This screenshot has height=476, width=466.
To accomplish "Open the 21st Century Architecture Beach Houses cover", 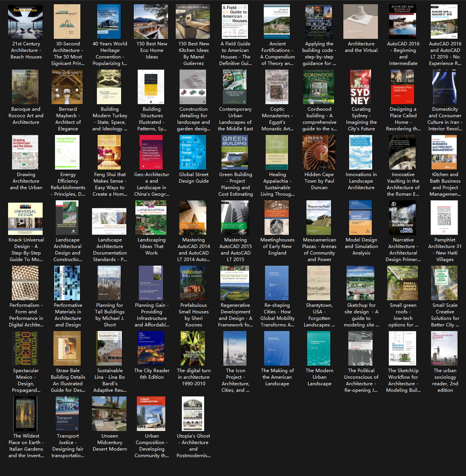I will click(25, 22).
